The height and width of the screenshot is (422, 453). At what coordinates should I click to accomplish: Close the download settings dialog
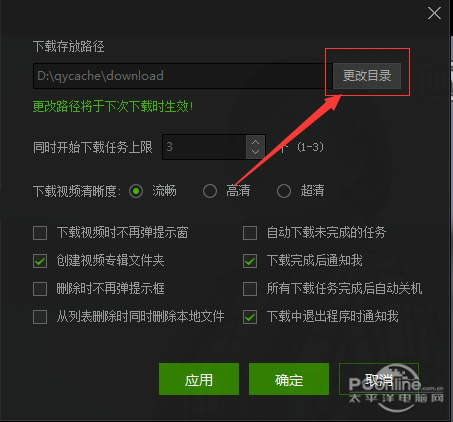434,13
